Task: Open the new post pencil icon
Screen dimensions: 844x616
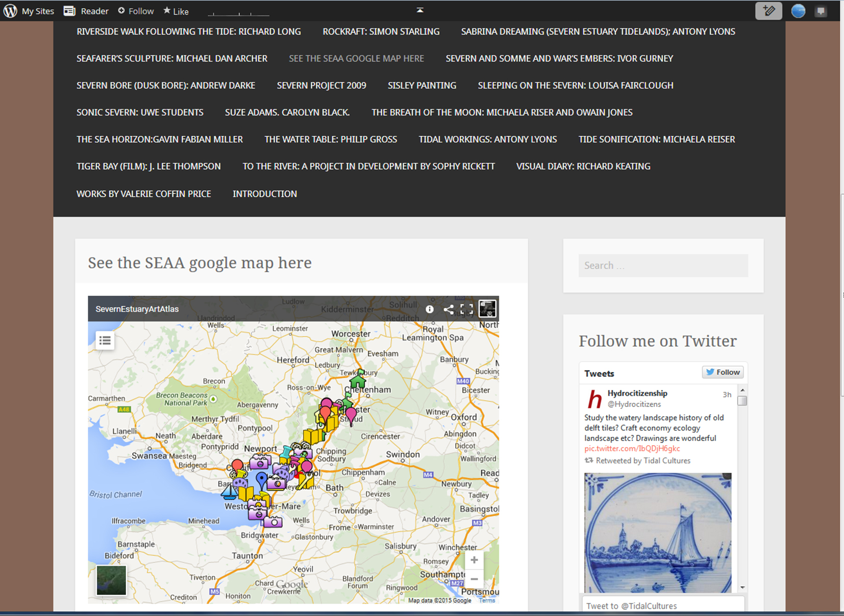Action: [768, 11]
